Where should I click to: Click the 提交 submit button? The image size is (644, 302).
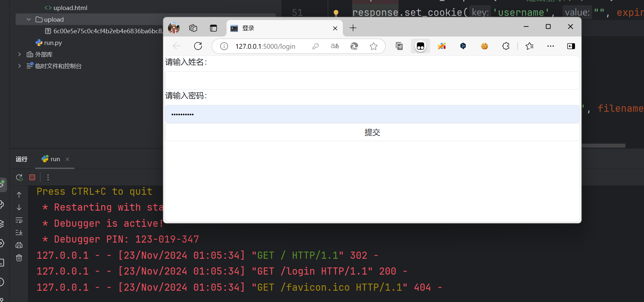click(x=372, y=132)
